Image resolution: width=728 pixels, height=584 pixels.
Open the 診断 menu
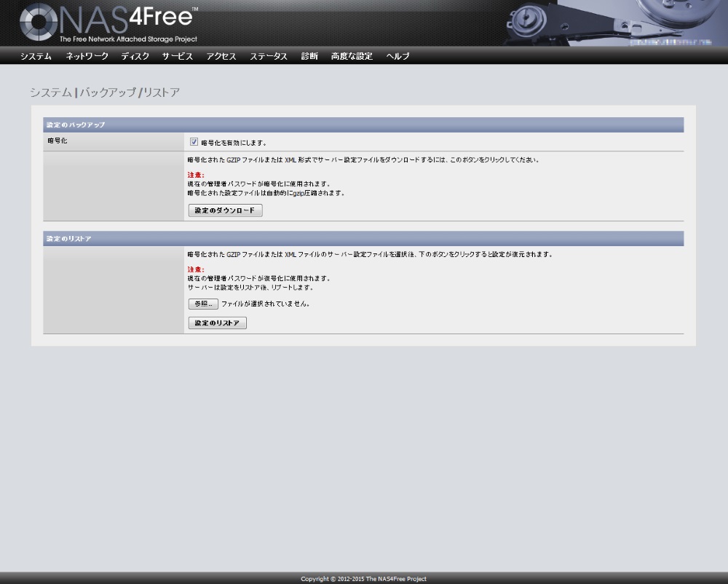pyautogui.click(x=309, y=56)
